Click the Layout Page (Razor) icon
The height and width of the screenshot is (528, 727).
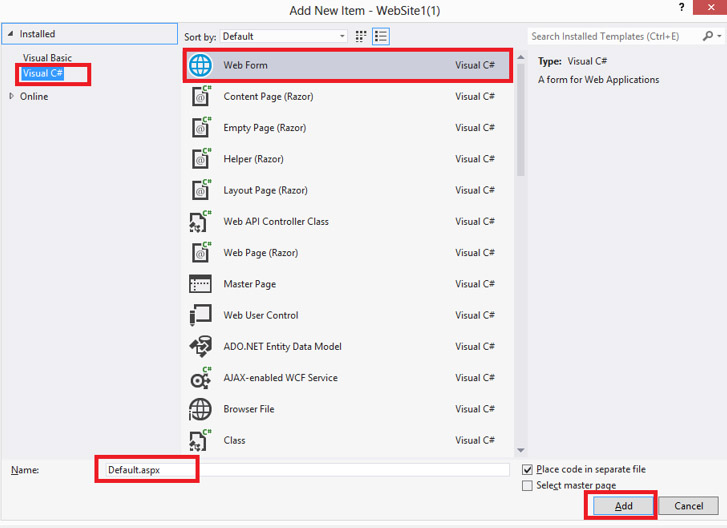click(201, 190)
